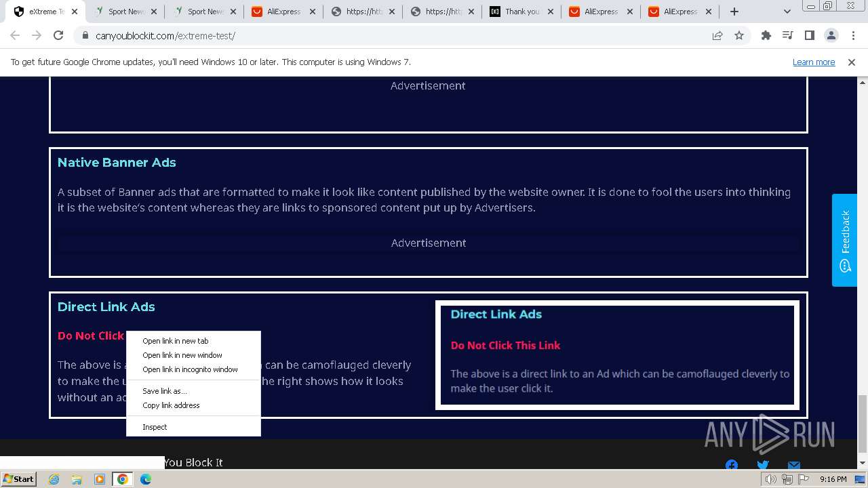Viewport: 868px width, 488px height.
Task: Switch to the Thank you tab
Action: (x=523, y=12)
